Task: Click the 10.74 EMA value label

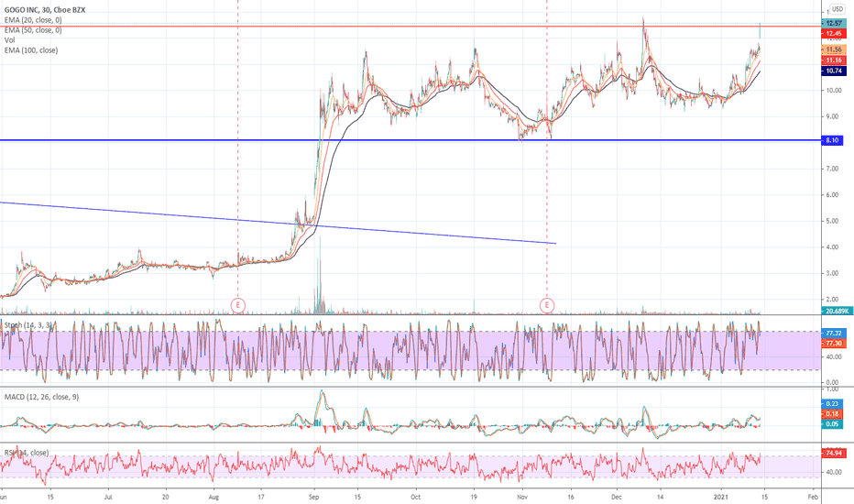Action: (833, 71)
